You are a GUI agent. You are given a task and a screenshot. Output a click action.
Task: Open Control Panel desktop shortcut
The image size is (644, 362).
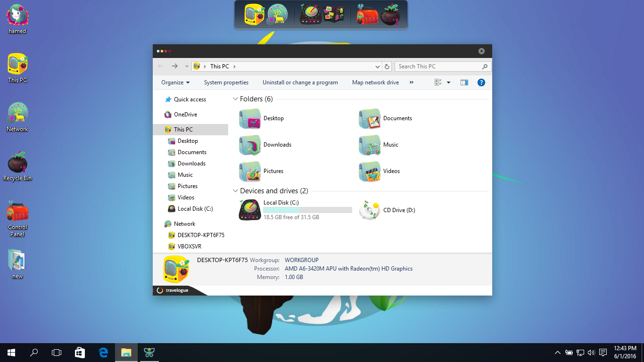pyautogui.click(x=17, y=212)
